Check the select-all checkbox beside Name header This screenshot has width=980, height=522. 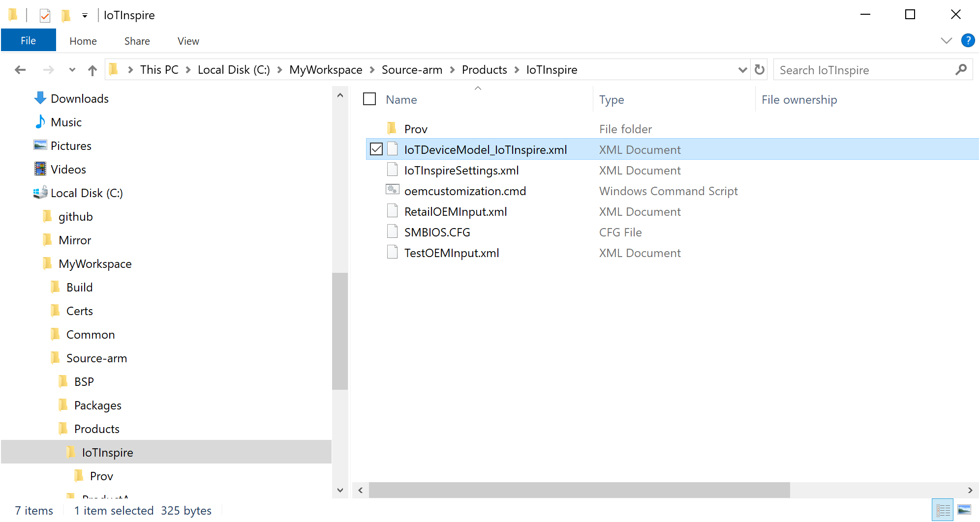tap(369, 99)
